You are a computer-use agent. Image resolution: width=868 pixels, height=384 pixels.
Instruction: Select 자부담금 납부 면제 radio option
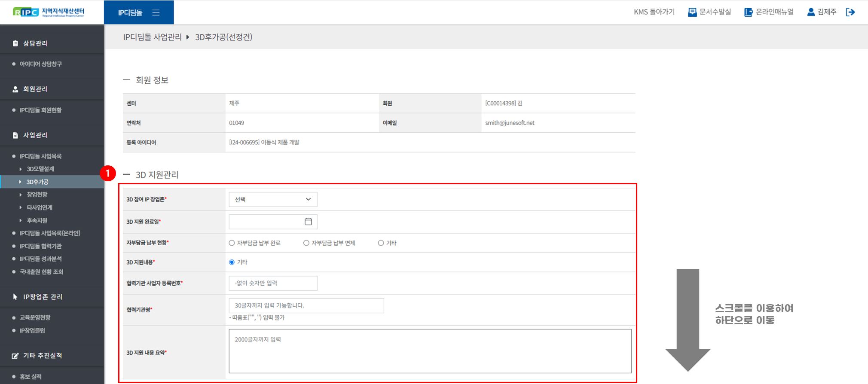(x=306, y=243)
